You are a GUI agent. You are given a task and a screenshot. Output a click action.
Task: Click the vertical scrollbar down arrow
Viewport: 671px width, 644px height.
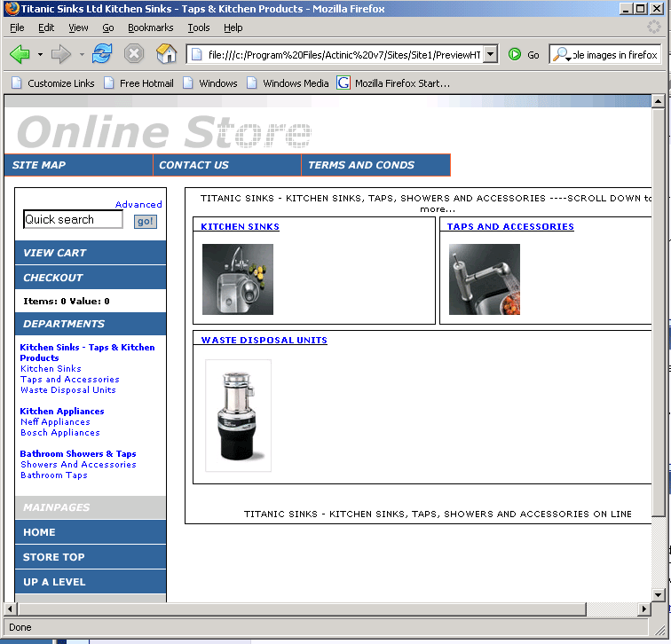(x=658, y=594)
